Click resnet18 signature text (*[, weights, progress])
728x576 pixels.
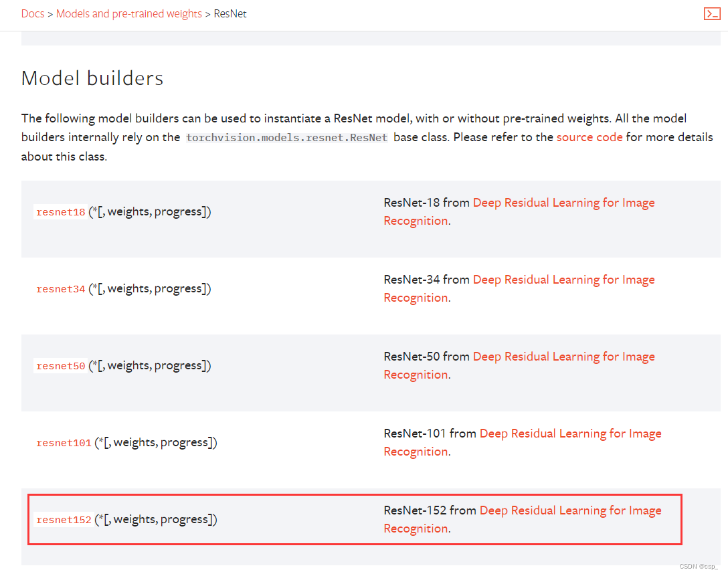149,211
